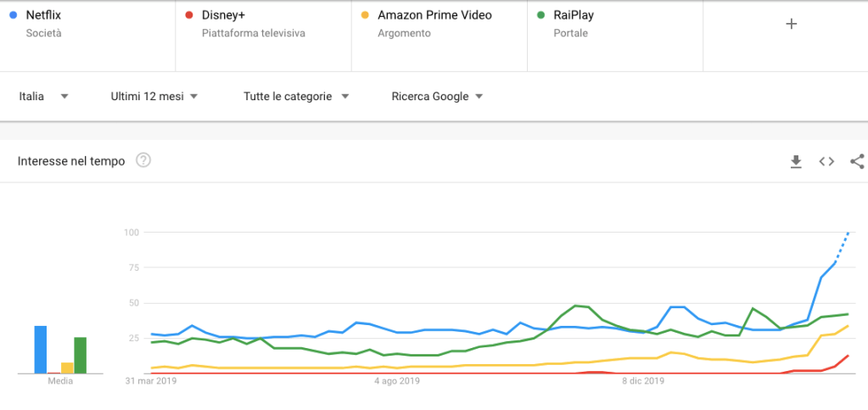This screenshot has width=868, height=410.
Task: Open the Italia country dropdown
Action: pos(44,97)
